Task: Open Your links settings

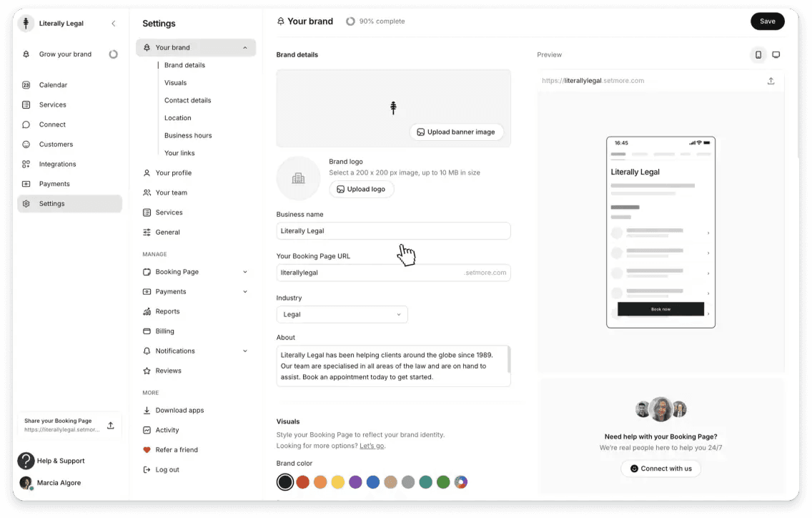Action: [x=179, y=154]
